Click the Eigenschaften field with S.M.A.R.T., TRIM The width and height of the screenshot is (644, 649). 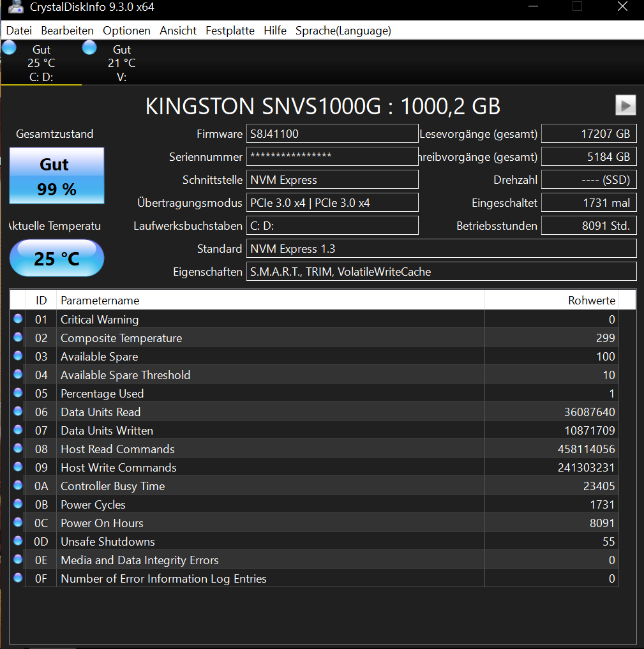441,271
